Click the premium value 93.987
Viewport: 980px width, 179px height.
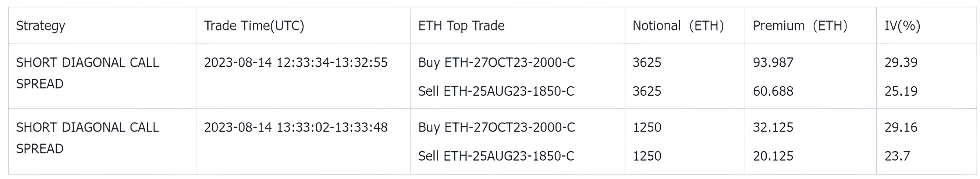click(773, 62)
